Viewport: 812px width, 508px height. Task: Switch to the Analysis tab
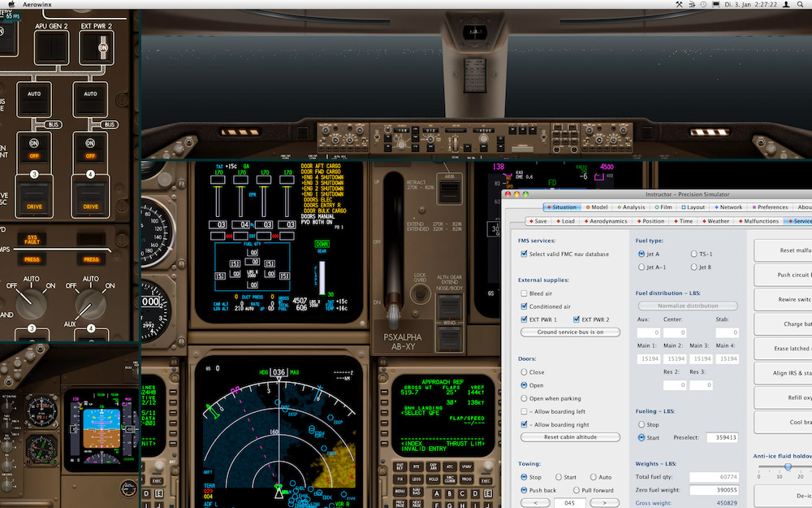pyautogui.click(x=631, y=206)
